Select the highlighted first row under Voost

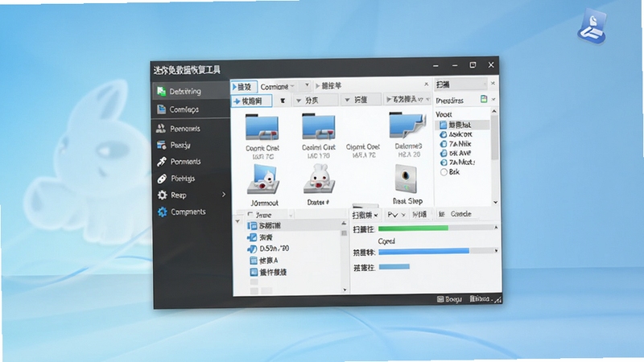[461, 125]
